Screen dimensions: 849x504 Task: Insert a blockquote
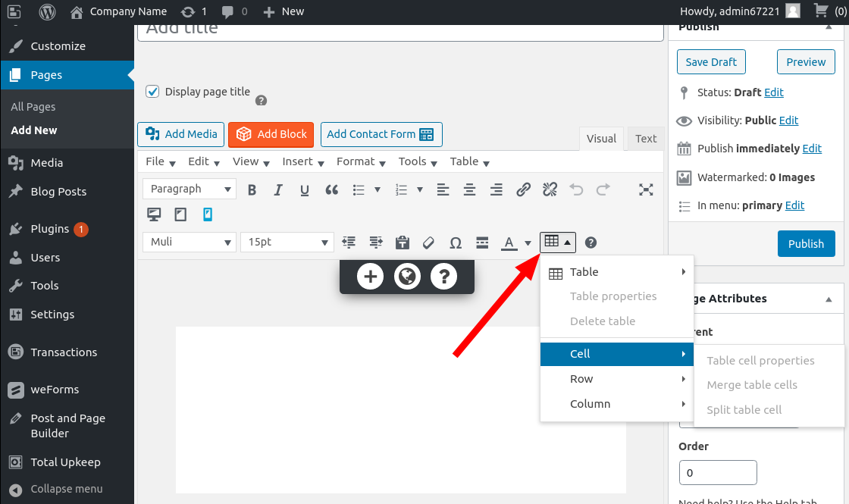[331, 189]
